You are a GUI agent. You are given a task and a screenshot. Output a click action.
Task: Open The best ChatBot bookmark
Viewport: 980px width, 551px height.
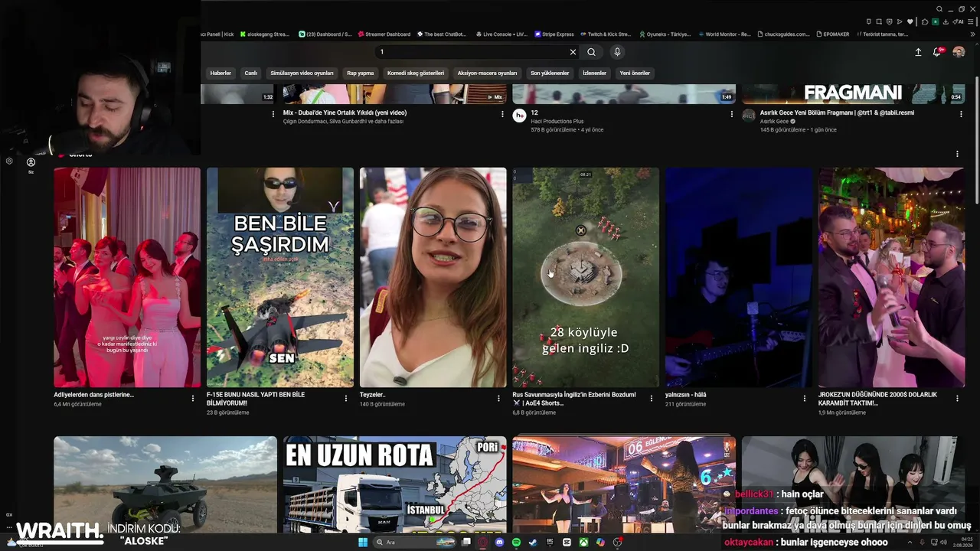(441, 34)
